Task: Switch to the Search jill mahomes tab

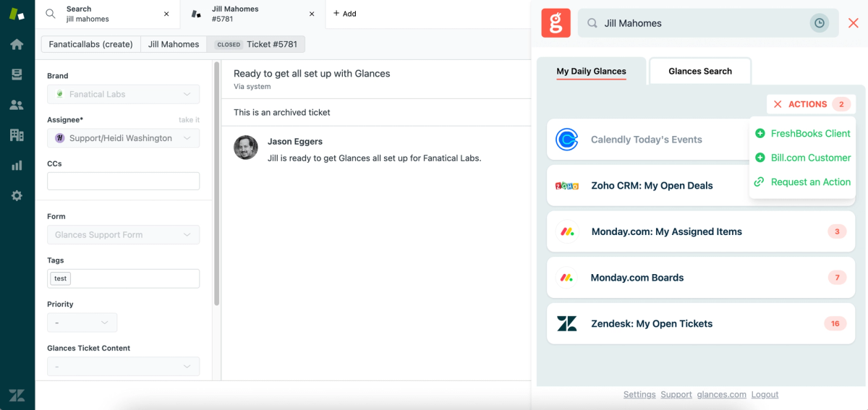Action: [x=107, y=14]
